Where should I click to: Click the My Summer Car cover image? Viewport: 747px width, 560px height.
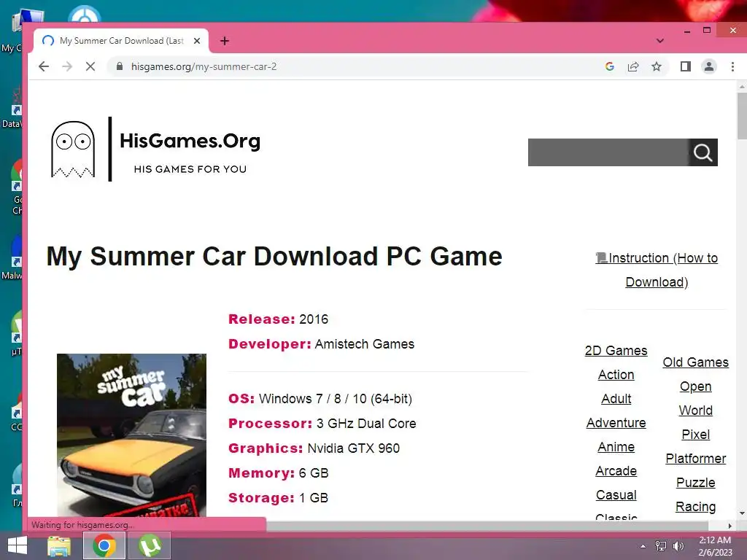tap(131, 435)
